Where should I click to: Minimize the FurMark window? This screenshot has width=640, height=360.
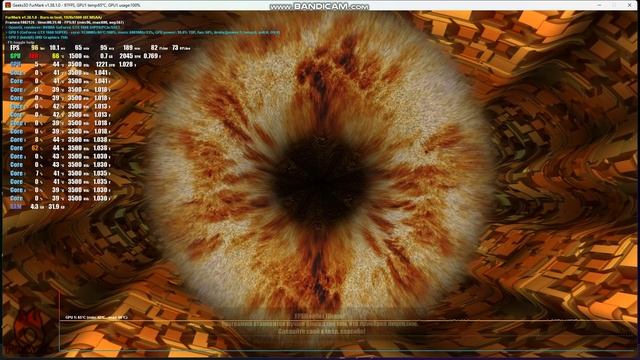click(599, 5)
